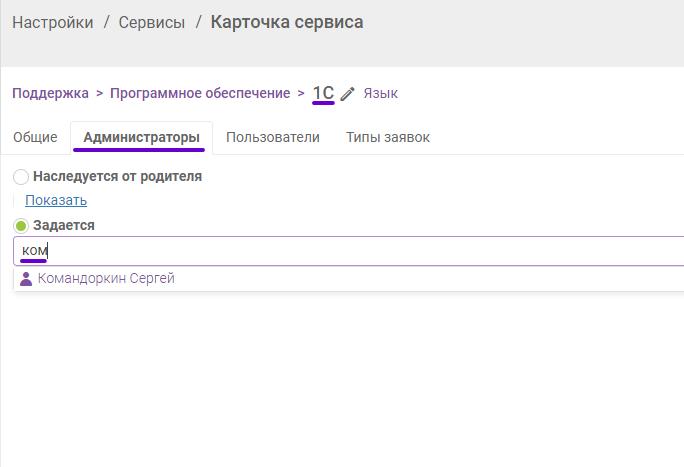The width and height of the screenshot is (684, 467).
Task: Click the Язык option next to pencil
Action: (x=380, y=93)
